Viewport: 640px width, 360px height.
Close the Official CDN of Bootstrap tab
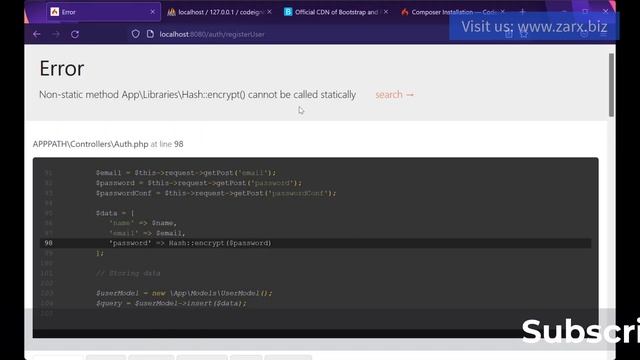click(x=386, y=12)
